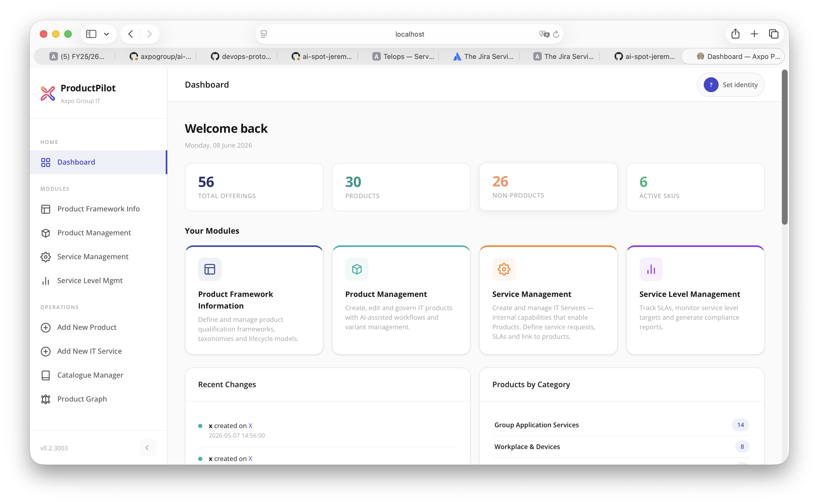Image resolution: width=819 pixels, height=504 pixels.
Task: Click the X link in first recent change
Action: pyautogui.click(x=250, y=426)
